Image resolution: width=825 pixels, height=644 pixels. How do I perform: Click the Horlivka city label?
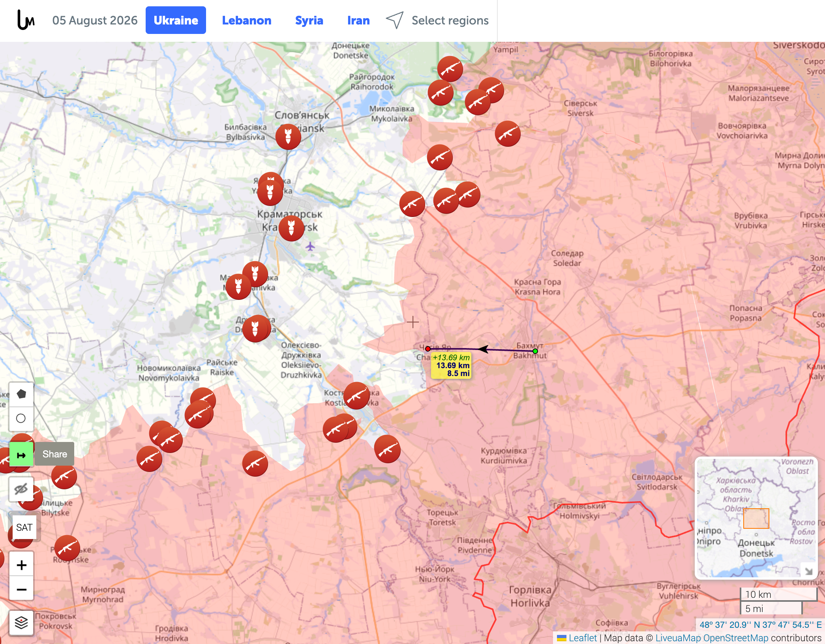530,596
